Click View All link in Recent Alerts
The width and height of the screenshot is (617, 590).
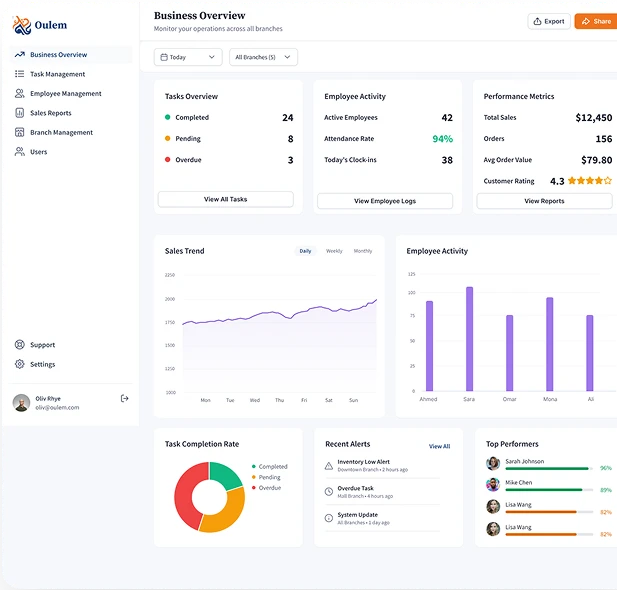(439, 446)
